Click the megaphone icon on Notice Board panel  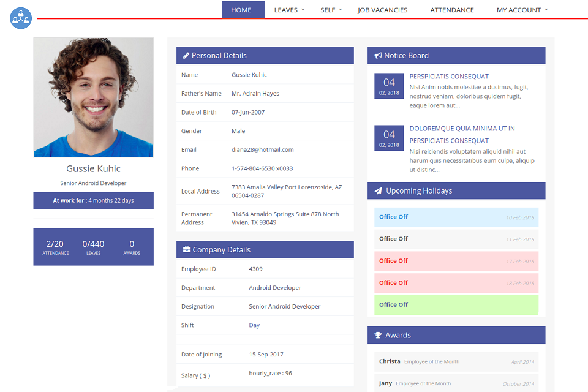[377, 55]
